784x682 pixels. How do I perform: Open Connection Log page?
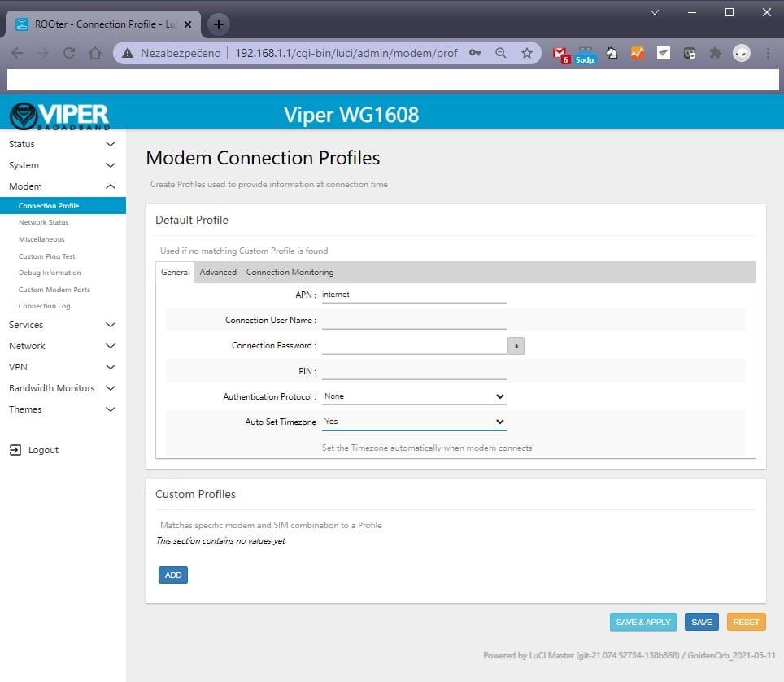click(x=44, y=306)
